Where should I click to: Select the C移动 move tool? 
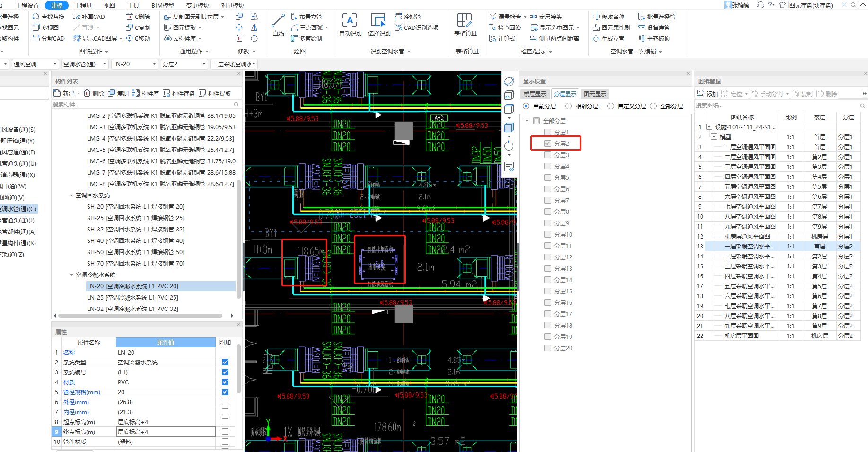click(x=138, y=38)
